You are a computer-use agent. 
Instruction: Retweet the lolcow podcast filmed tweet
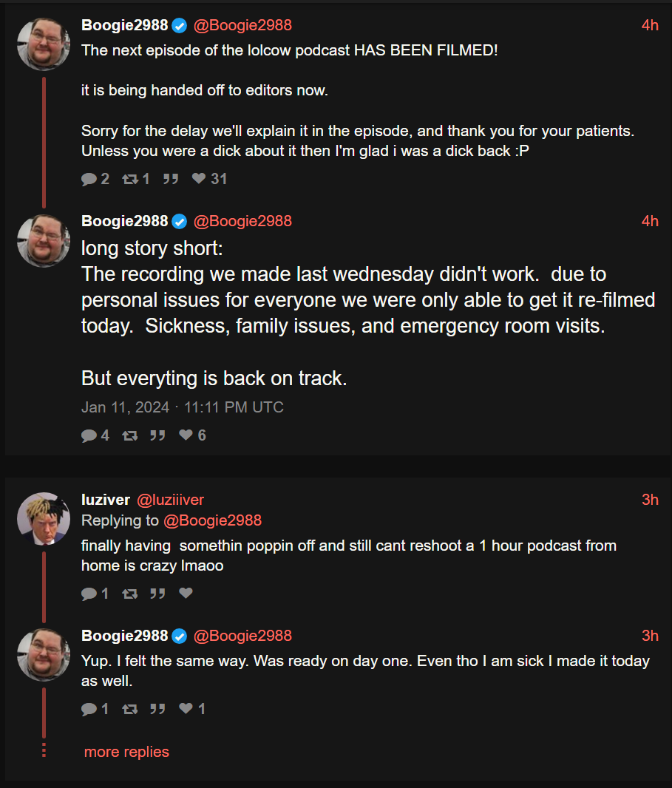pyautogui.click(x=130, y=179)
